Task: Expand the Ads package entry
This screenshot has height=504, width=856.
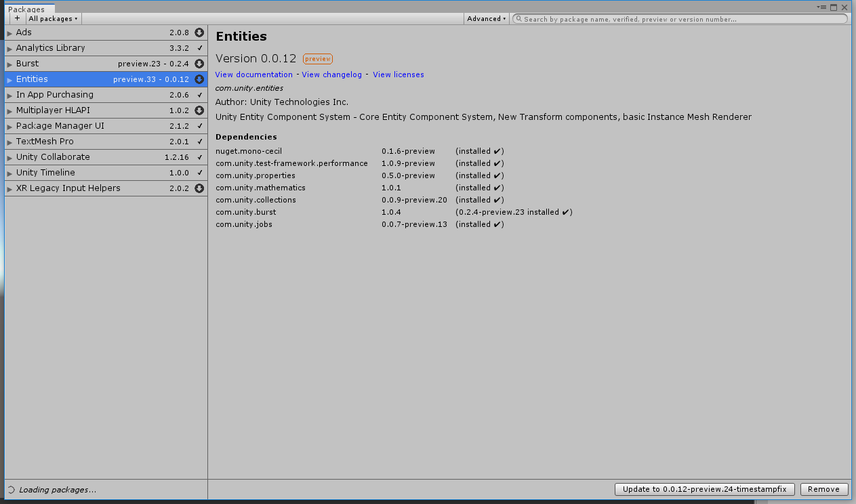Action: click(8, 32)
